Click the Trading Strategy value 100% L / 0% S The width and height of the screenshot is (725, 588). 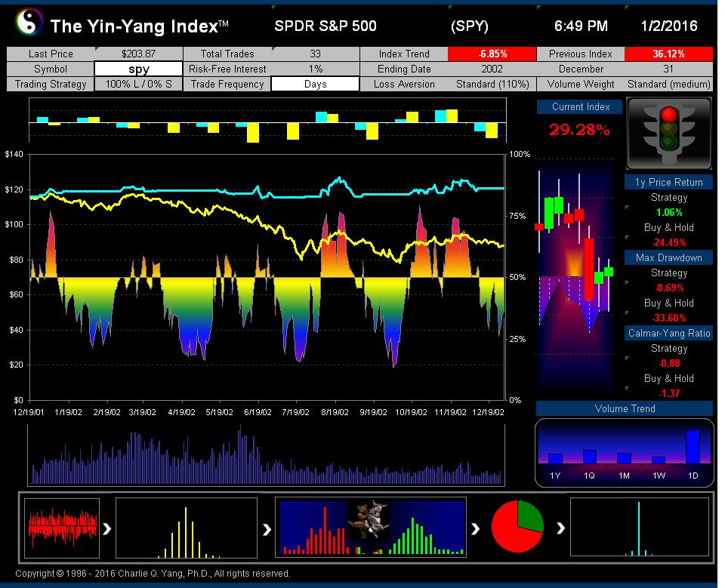click(x=138, y=84)
